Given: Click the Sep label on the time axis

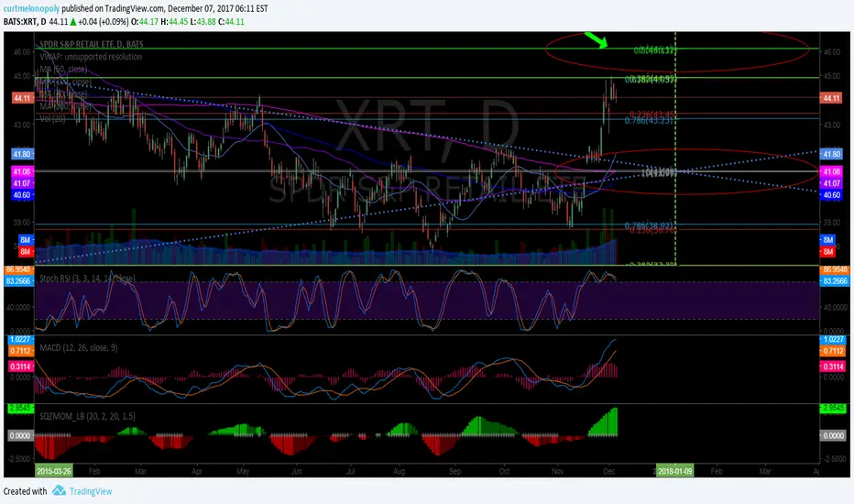Looking at the screenshot, I should (454, 471).
